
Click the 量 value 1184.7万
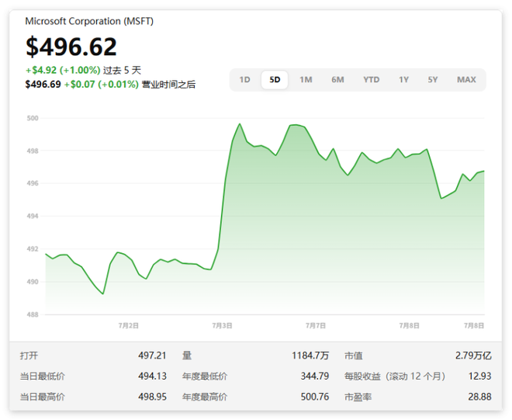coord(310,356)
